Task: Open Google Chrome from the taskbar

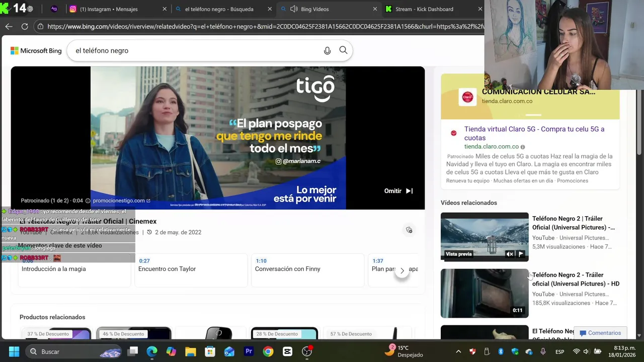Action: [x=268, y=351]
